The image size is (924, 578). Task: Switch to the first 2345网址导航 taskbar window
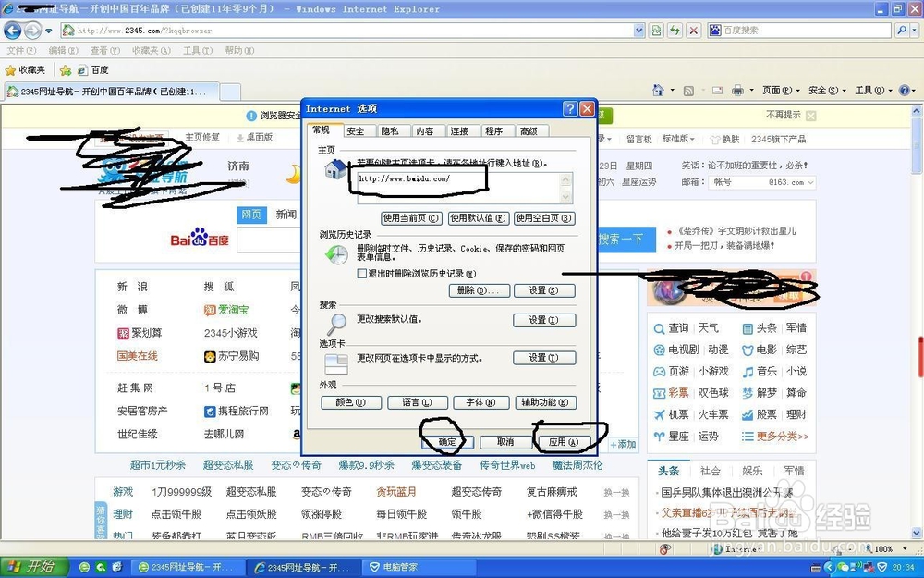pyautogui.click(x=187, y=568)
